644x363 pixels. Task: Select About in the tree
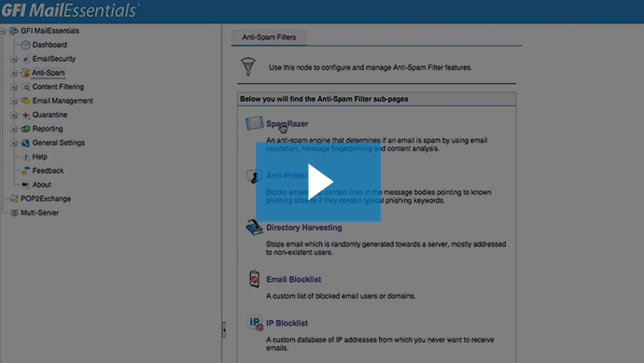[41, 185]
